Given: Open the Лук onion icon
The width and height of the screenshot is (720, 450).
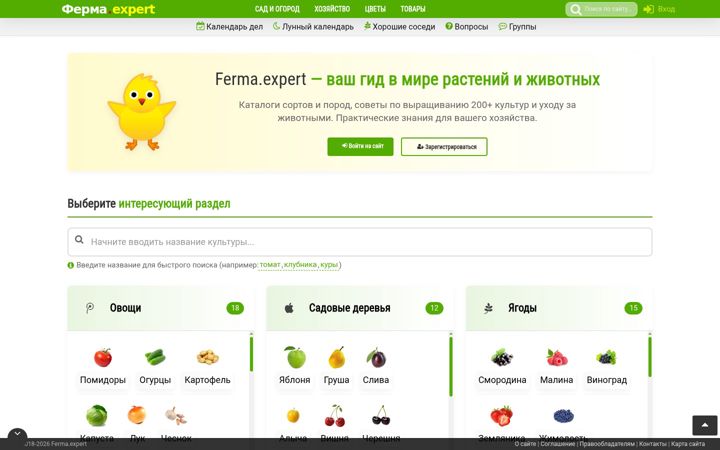Looking at the screenshot, I should (x=137, y=415).
